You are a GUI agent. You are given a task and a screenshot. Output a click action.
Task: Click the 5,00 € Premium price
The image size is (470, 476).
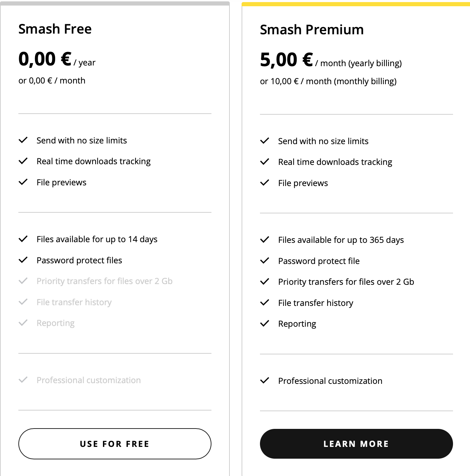point(286,60)
